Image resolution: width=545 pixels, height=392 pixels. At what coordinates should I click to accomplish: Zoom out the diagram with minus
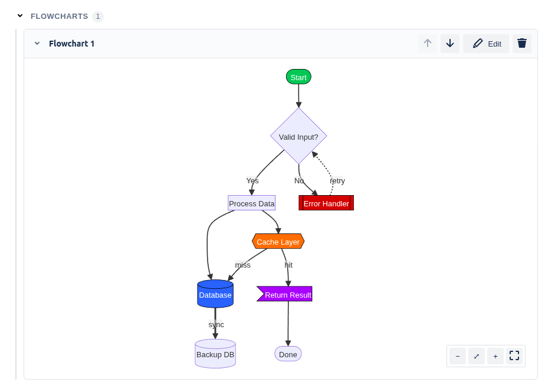point(458,356)
